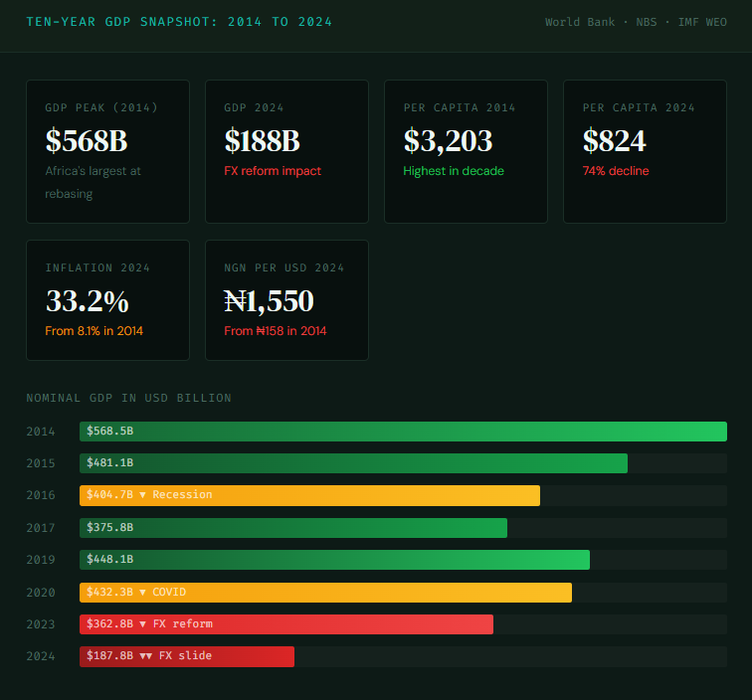The image size is (752, 700).
Task: Click the 2015 bar showing $481.1B
Action: pyautogui.click(x=353, y=463)
